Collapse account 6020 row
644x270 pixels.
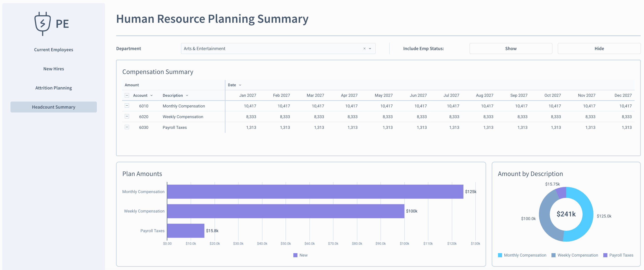[x=127, y=117]
